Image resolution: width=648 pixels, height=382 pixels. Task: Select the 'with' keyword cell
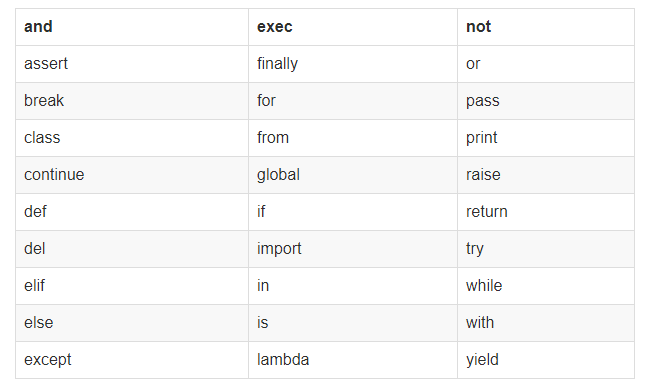pyautogui.click(x=546, y=323)
